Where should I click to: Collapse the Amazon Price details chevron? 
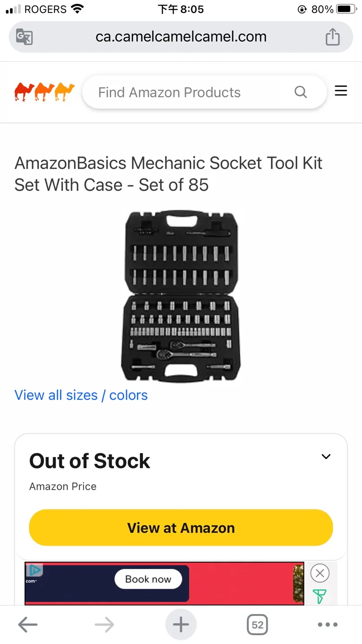[326, 457]
